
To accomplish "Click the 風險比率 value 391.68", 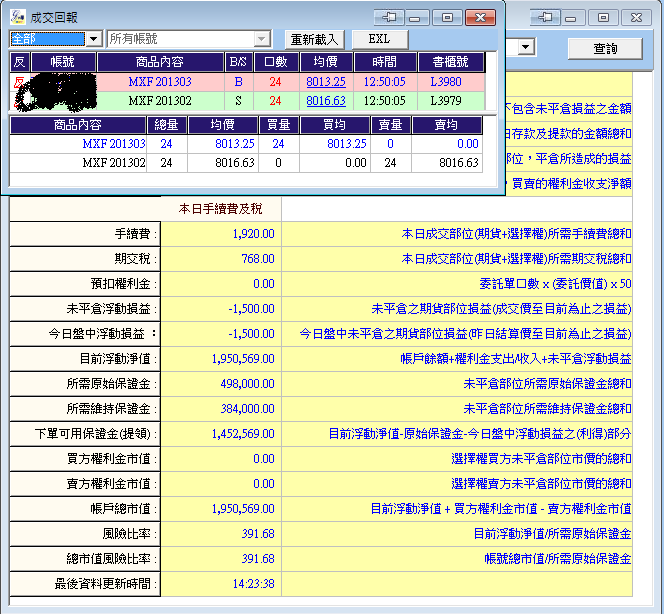I will pyautogui.click(x=258, y=534).
